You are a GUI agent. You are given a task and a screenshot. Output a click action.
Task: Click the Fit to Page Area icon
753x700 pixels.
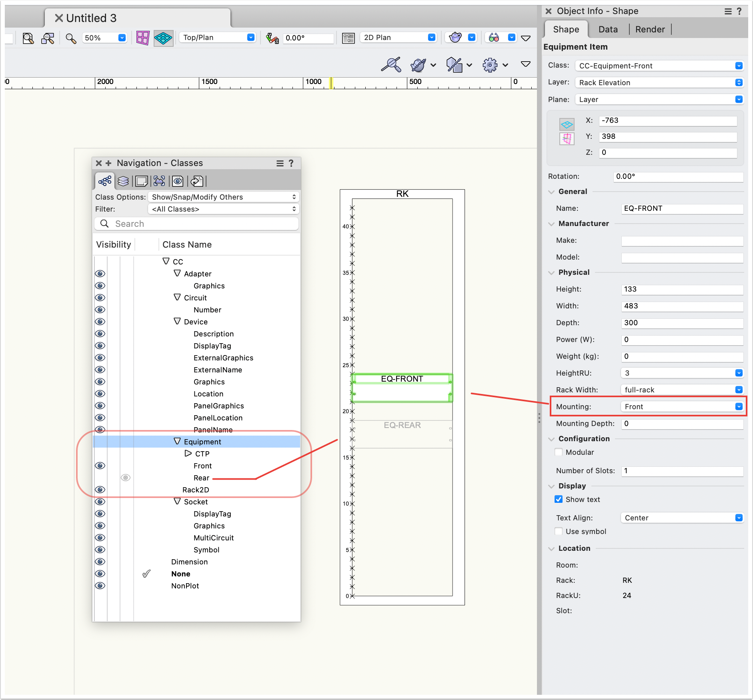click(x=28, y=38)
